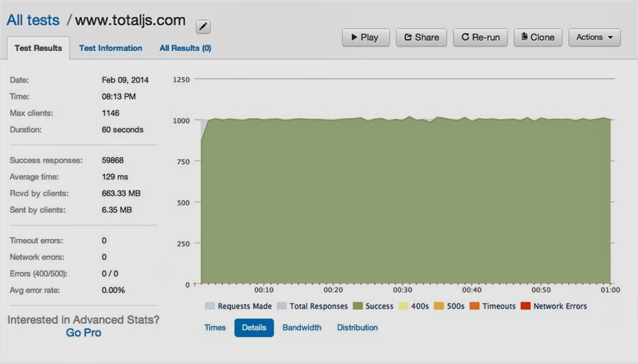This screenshot has width=638, height=364.
Task: Toggle Requests Made legend swatch
Action: click(x=210, y=306)
